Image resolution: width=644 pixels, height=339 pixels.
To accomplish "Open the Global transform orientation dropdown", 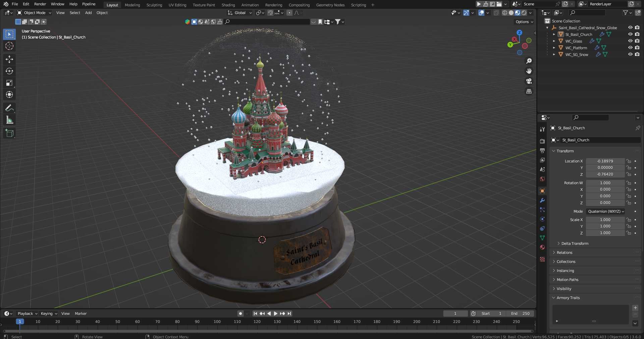I will pos(240,13).
